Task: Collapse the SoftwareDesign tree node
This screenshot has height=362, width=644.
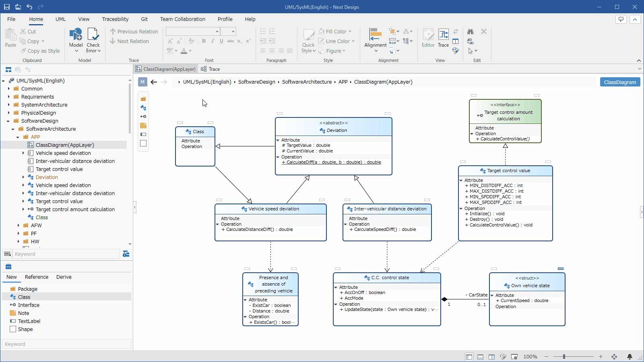Action: (x=8, y=121)
